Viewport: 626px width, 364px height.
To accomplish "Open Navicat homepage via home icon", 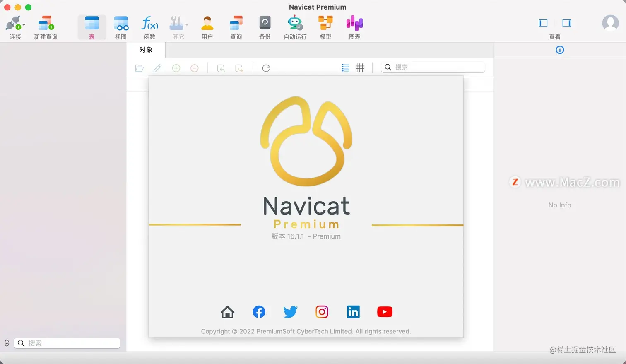I will point(227,312).
